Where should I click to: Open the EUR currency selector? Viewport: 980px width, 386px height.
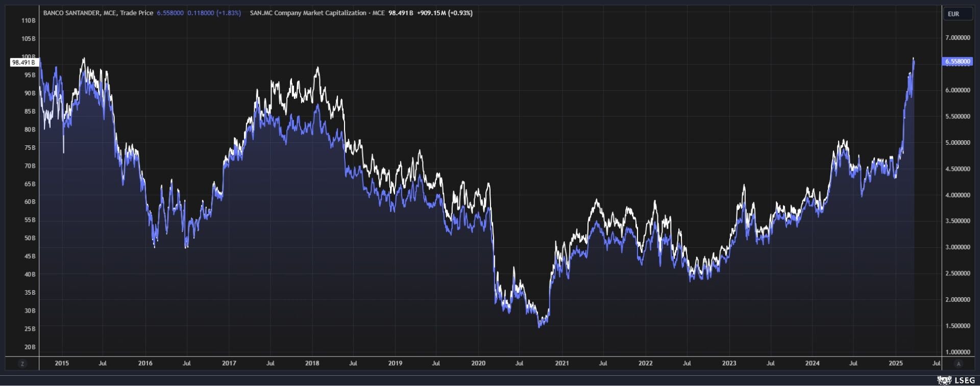(957, 14)
